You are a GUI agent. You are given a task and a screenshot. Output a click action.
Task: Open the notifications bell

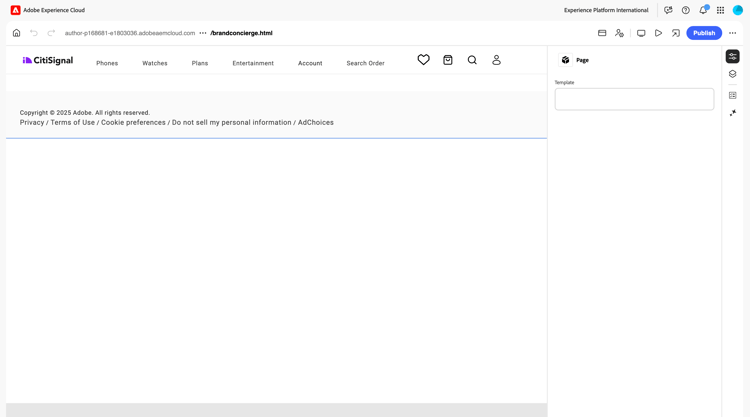703,10
